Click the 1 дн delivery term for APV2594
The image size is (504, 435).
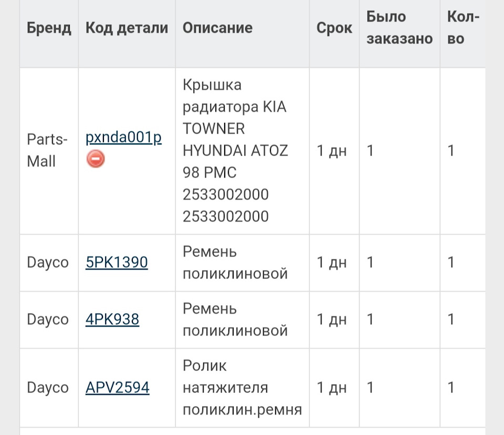[x=332, y=388]
